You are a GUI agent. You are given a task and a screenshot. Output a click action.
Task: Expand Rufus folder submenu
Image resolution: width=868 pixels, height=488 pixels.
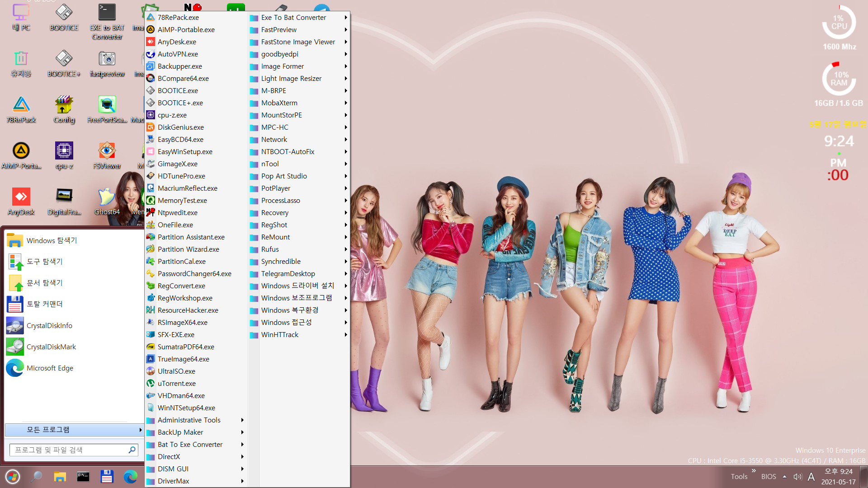tap(299, 249)
